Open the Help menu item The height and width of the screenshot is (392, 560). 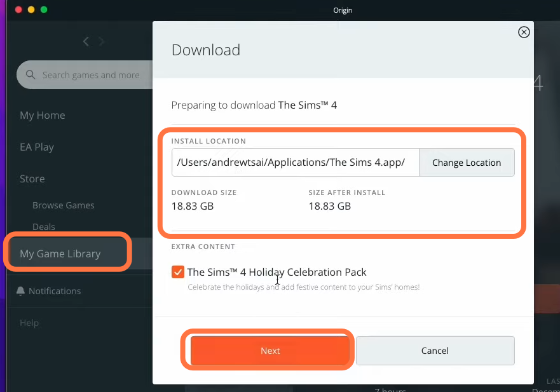point(29,323)
